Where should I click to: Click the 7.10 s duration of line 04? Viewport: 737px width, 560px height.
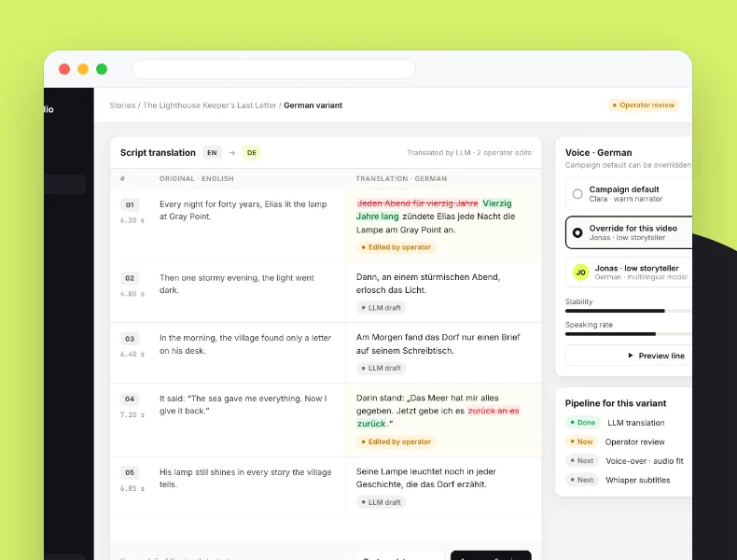pos(132,414)
